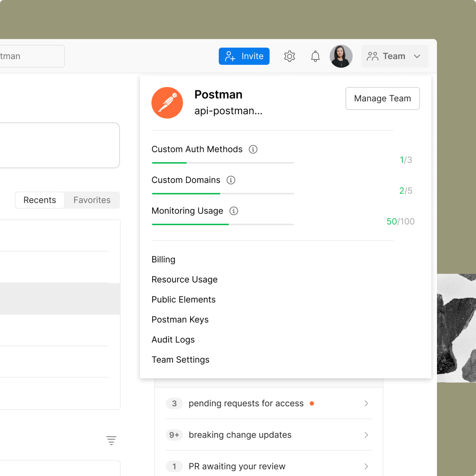Open Audit Logs in the team menu
This screenshot has height=476, width=476.
coord(173,340)
